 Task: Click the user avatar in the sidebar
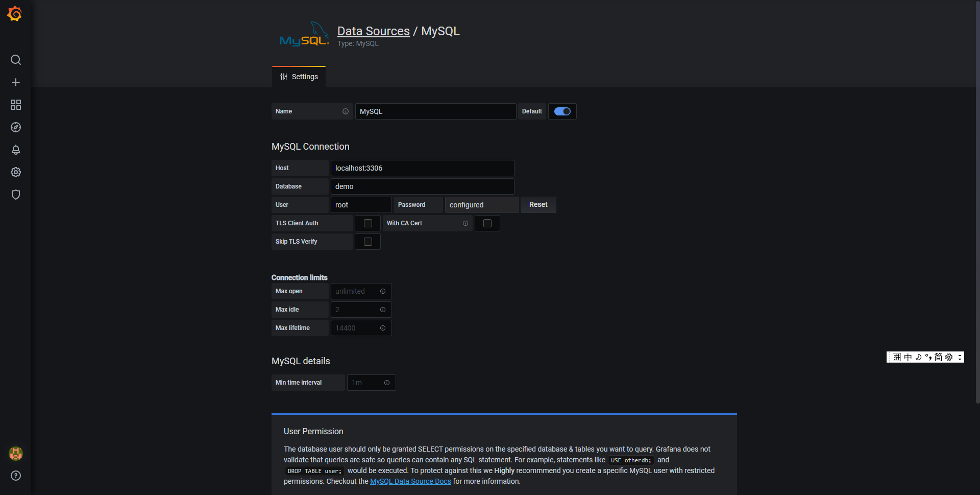16,453
